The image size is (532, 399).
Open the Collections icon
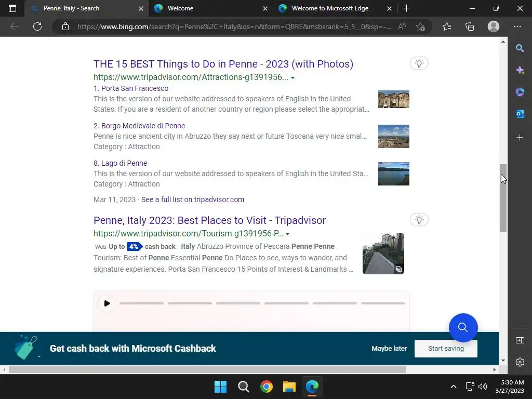470,26
